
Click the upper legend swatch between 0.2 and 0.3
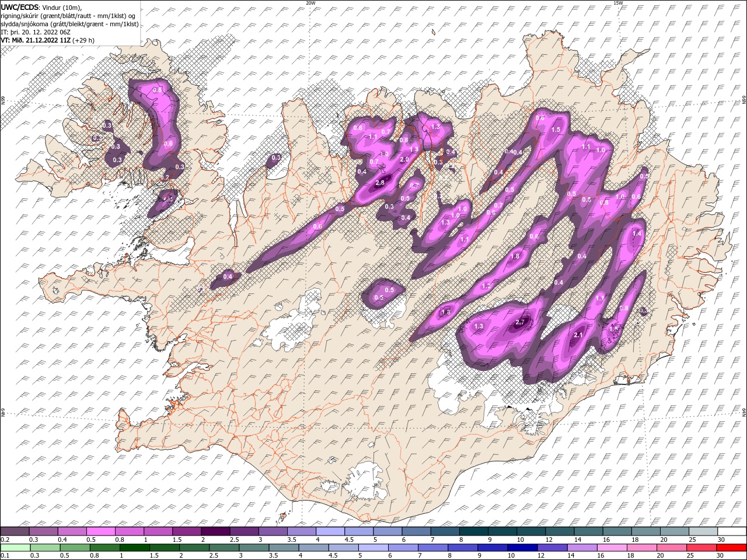(15, 531)
